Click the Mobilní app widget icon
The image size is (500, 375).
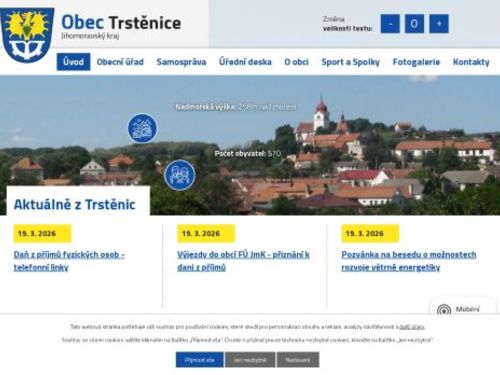click(444, 310)
